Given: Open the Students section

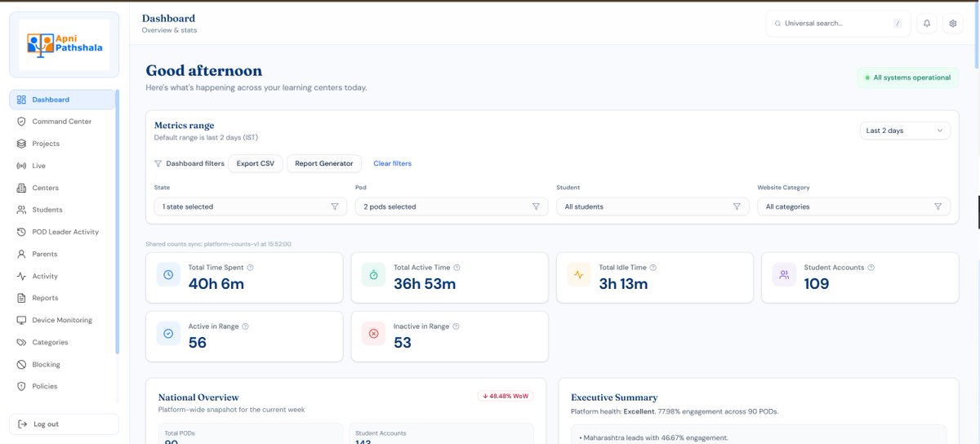Looking at the screenshot, I should coord(63,210).
